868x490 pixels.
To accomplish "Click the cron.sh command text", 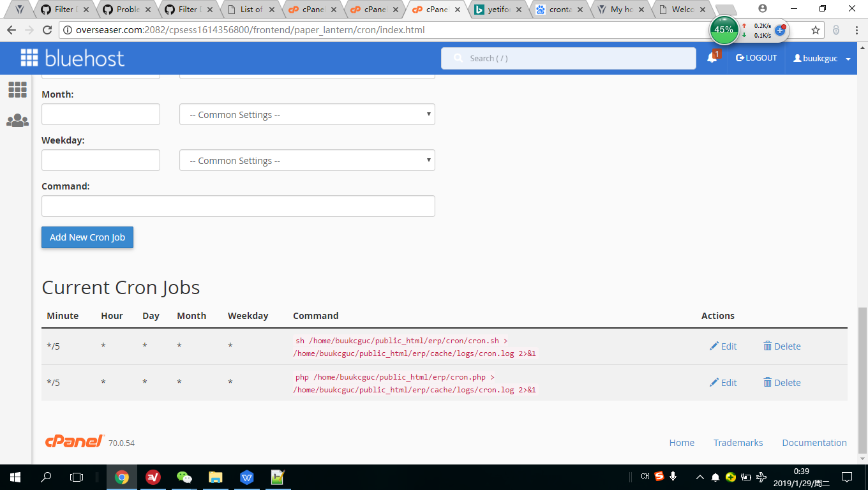I will pos(414,347).
